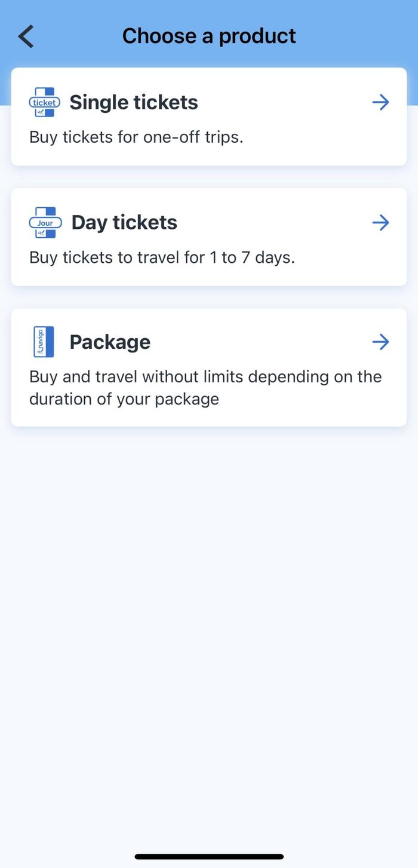This screenshot has height=868, width=418.
Task: Click 'Buy tickets for one-off trips.' text
Action: click(136, 137)
